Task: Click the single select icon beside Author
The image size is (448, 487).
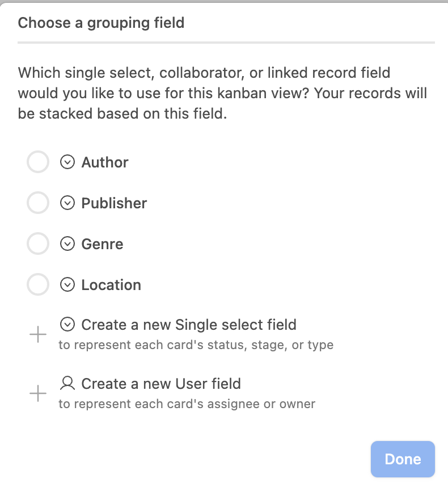Action: [x=67, y=162]
